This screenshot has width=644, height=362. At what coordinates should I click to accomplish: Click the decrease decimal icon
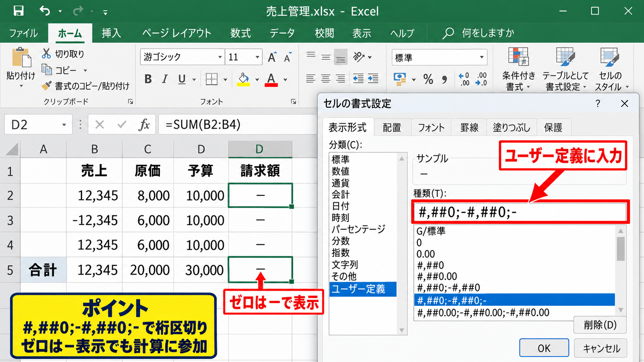pyautogui.click(x=481, y=79)
